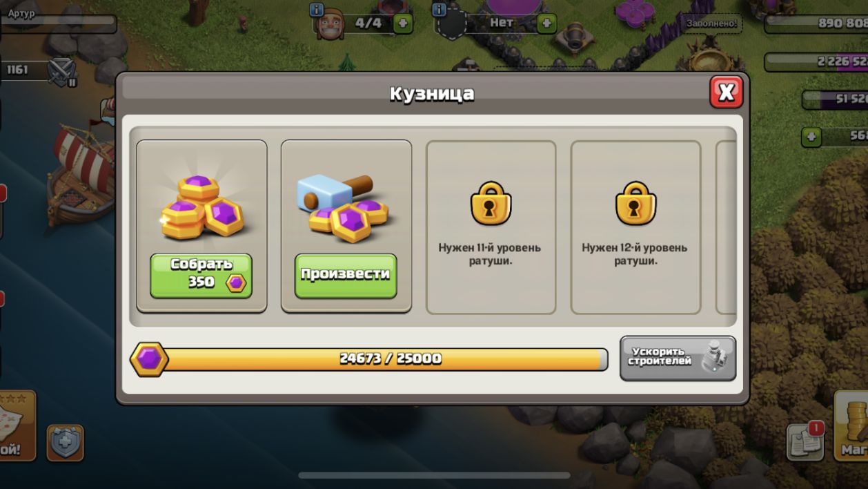Viewport: 868px width, 489px height.
Task: Tap the crossed swords trophy league icon
Action: [x=63, y=71]
